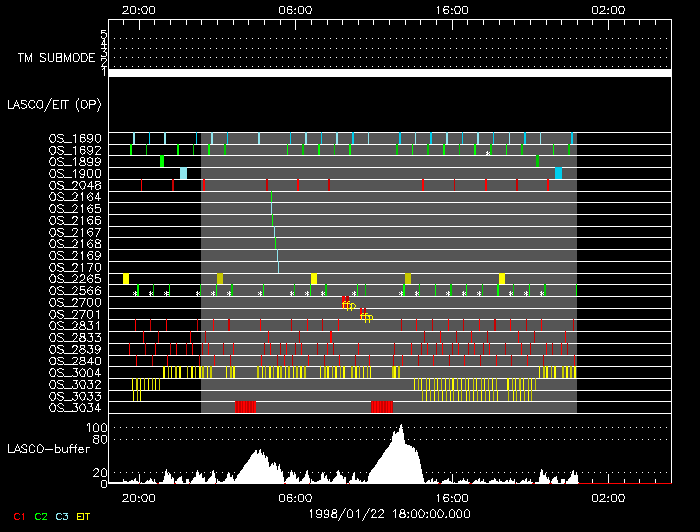Select the red markers in OS_2700 row

click(x=346, y=302)
